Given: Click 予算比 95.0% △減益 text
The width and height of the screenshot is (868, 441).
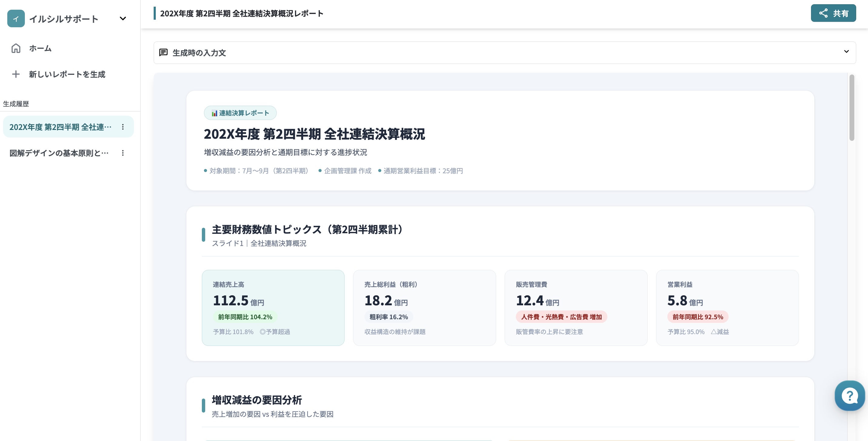Looking at the screenshot, I should click(x=698, y=332).
